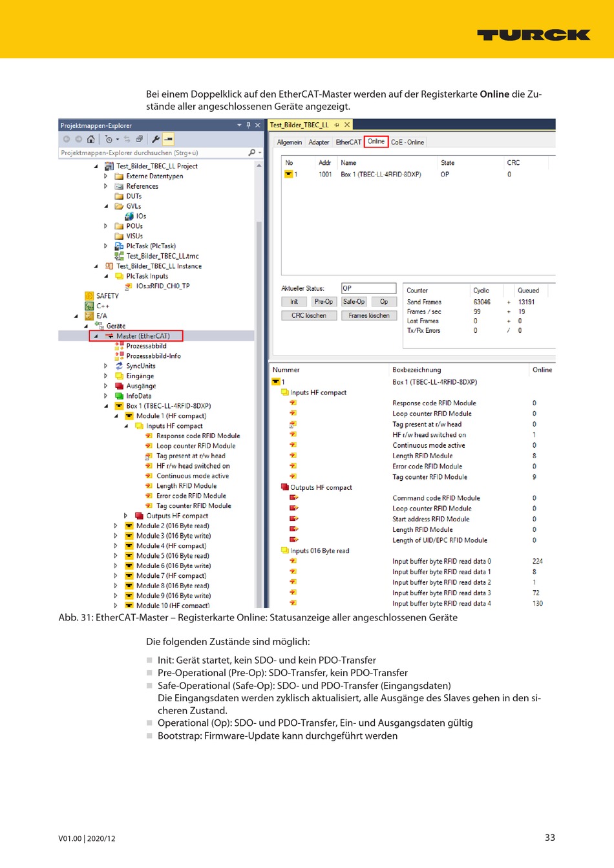Click the pending changes clock filter icon
614x868 pixels.
109,139
